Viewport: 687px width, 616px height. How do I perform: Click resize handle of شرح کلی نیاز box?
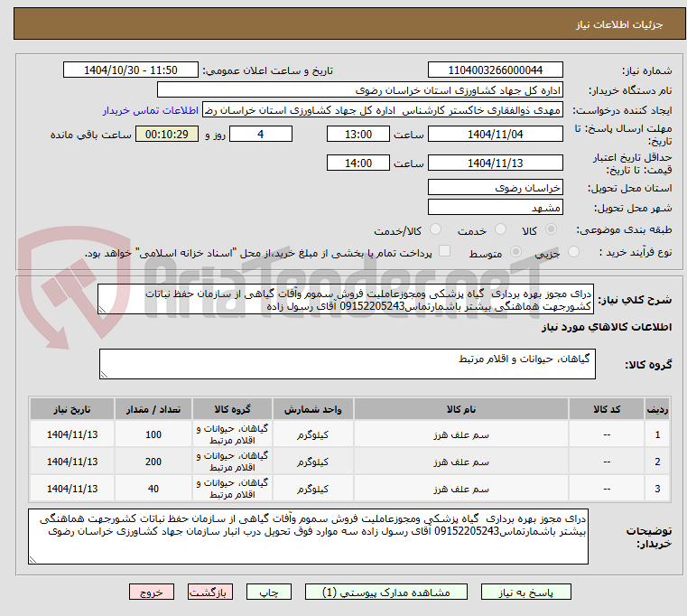click(x=102, y=310)
